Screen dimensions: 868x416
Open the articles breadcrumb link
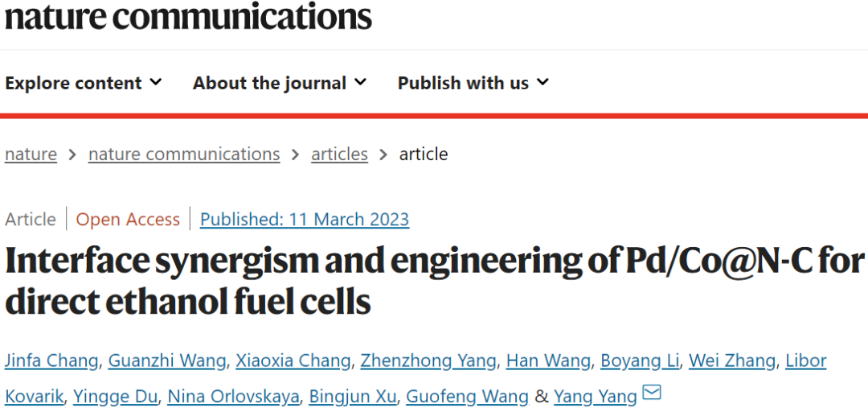tap(339, 154)
